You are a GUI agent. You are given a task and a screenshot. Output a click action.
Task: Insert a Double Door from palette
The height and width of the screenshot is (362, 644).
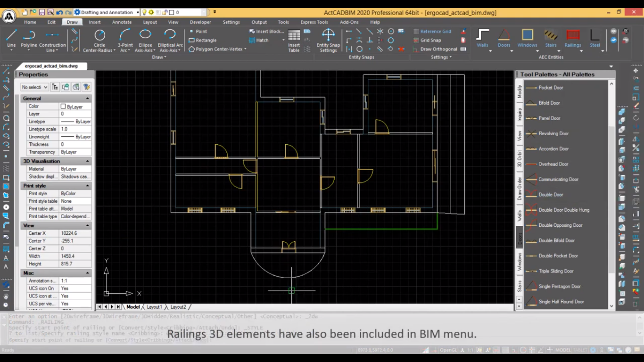pos(551,195)
